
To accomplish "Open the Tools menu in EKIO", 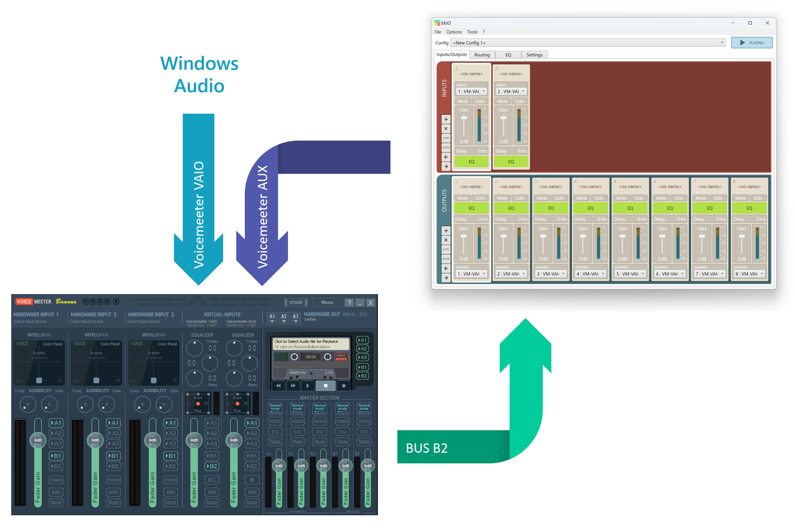I will [x=472, y=32].
